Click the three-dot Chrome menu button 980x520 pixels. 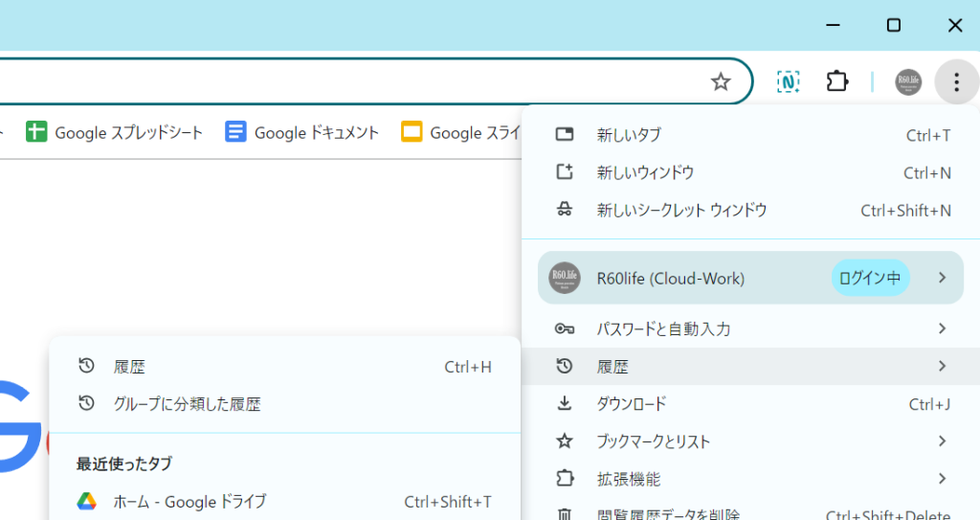(955, 82)
